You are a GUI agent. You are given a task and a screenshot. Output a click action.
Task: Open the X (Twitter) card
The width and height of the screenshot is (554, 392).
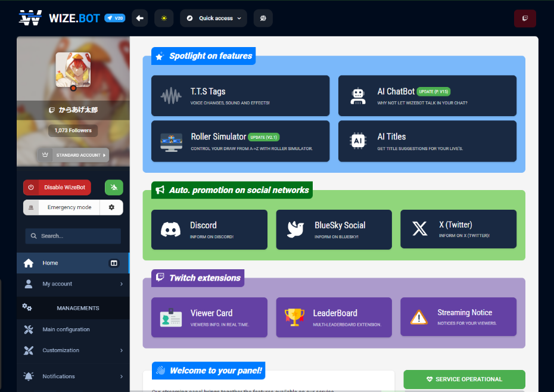(458, 229)
